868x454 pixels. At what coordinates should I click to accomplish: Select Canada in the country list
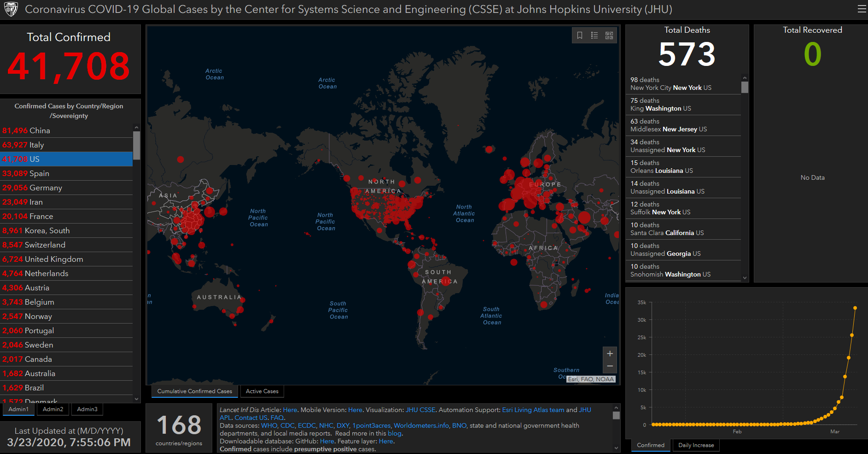point(66,359)
